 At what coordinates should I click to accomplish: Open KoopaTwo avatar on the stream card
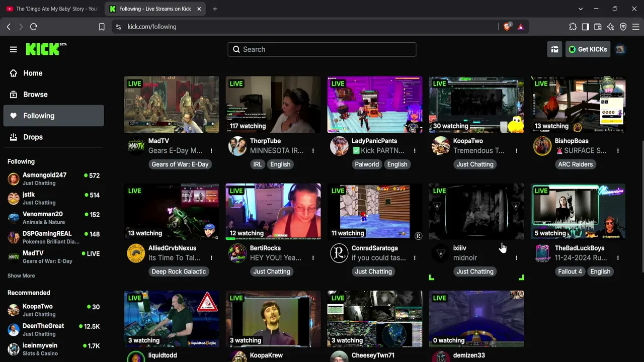441,146
